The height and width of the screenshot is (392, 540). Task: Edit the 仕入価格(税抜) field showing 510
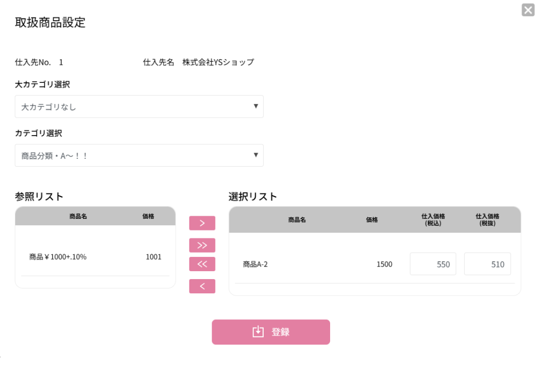point(487,264)
